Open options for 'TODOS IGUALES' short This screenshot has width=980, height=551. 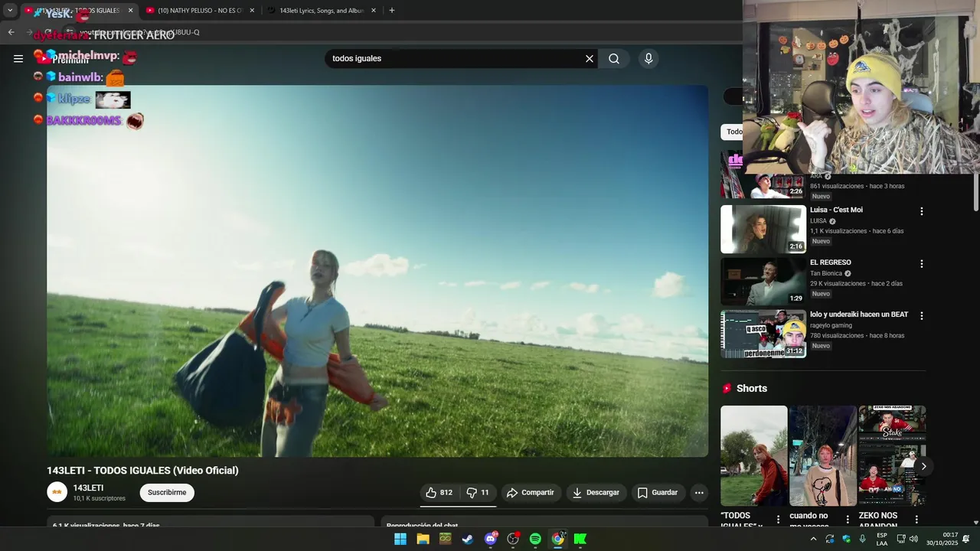[779, 520]
